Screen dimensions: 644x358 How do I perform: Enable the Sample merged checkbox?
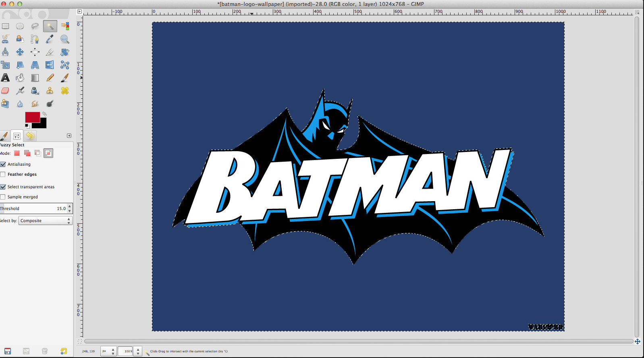click(x=3, y=197)
